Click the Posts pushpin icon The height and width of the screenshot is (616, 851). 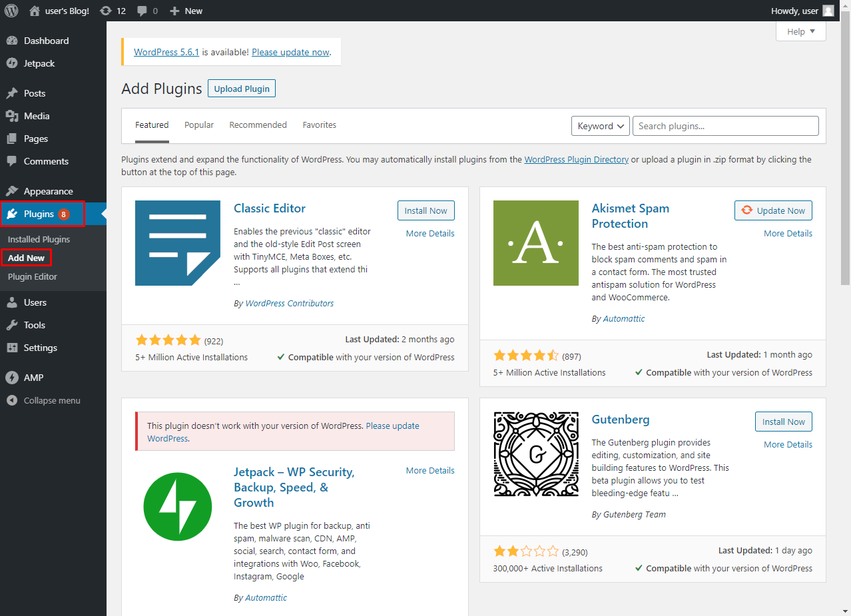point(12,93)
